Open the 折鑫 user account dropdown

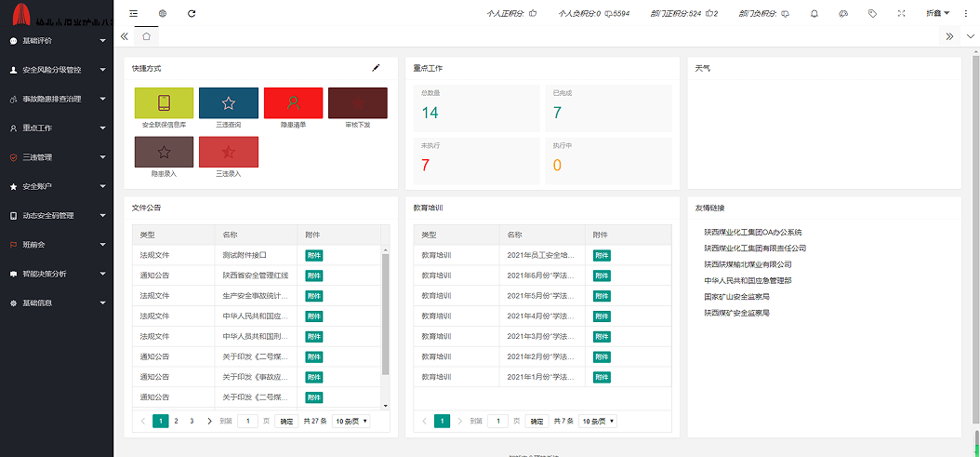(937, 13)
